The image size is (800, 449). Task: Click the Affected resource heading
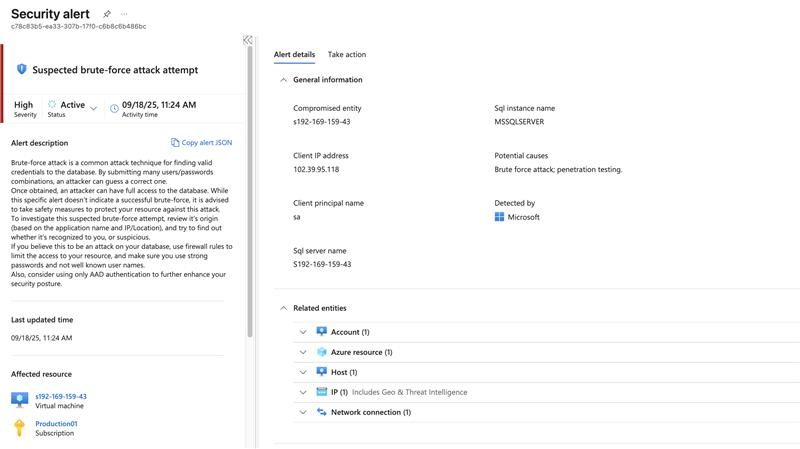coord(41,374)
